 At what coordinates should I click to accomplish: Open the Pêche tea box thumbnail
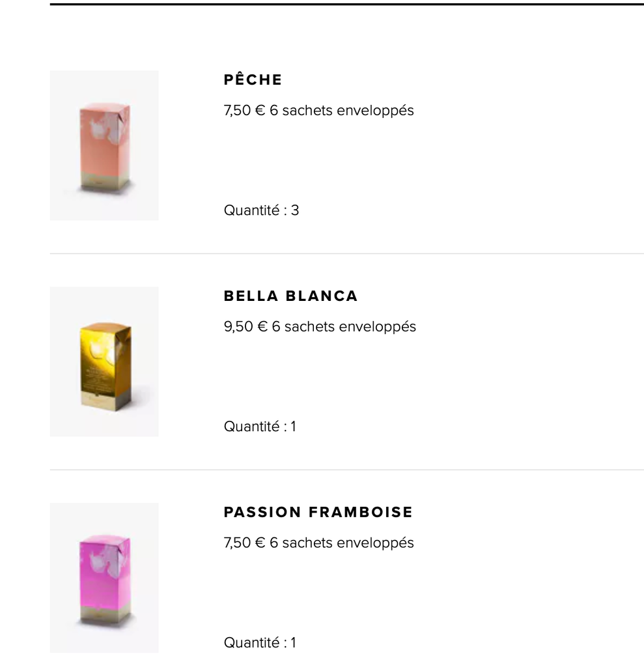(104, 145)
